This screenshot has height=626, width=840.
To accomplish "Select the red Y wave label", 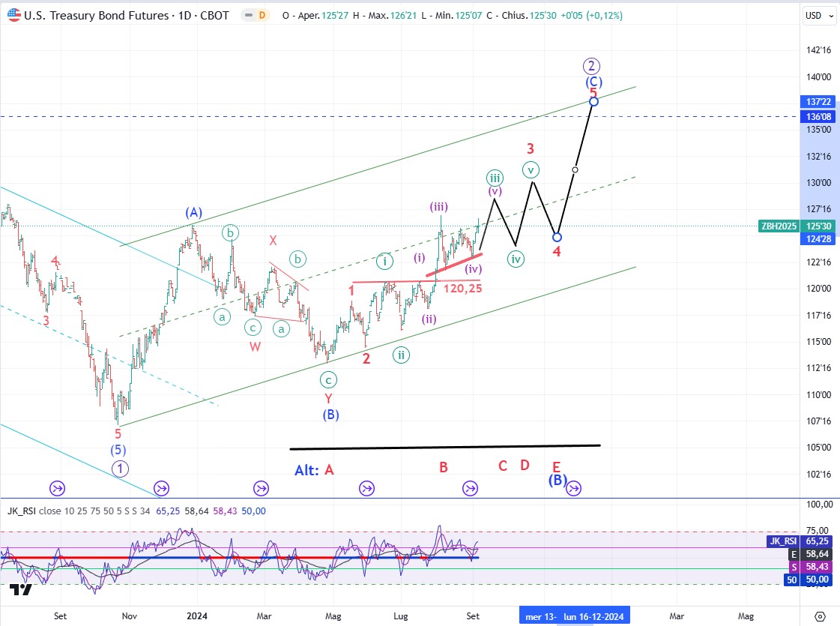I will tap(328, 398).
